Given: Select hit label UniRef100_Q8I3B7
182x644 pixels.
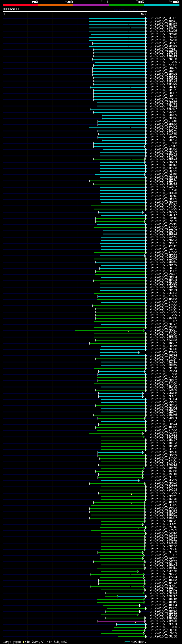Looking at the screenshot, I should pyautogui.click(x=163, y=555).
